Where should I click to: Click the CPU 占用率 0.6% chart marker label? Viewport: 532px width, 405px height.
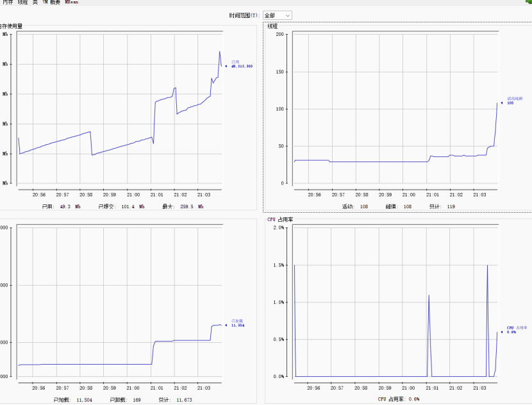[517, 330]
